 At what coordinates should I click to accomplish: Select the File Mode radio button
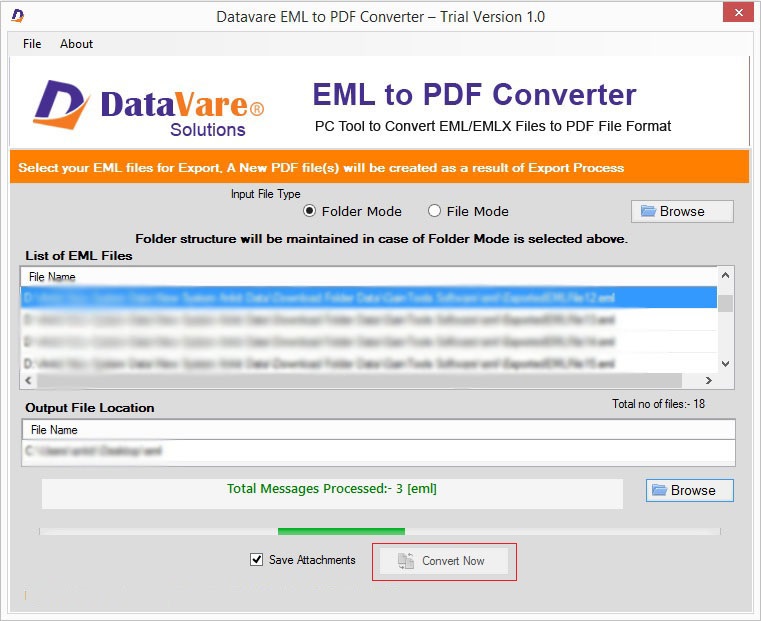pos(434,211)
